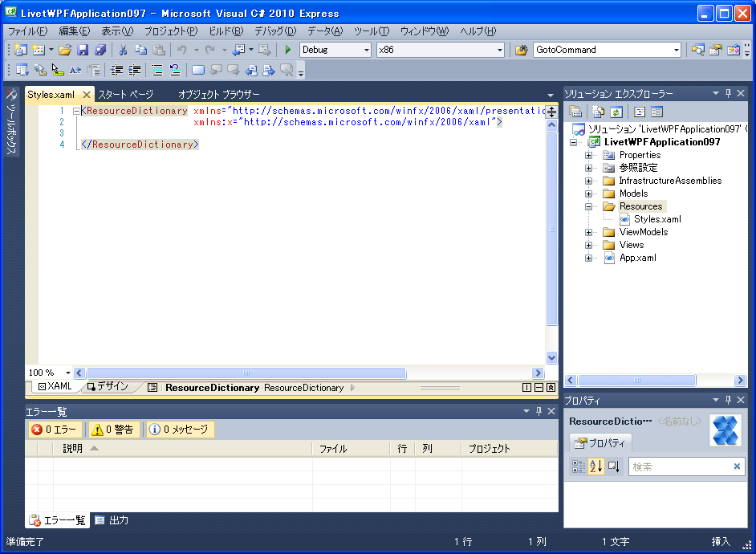Click the Solution Explorer horizontal scrollbar

click(x=636, y=381)
